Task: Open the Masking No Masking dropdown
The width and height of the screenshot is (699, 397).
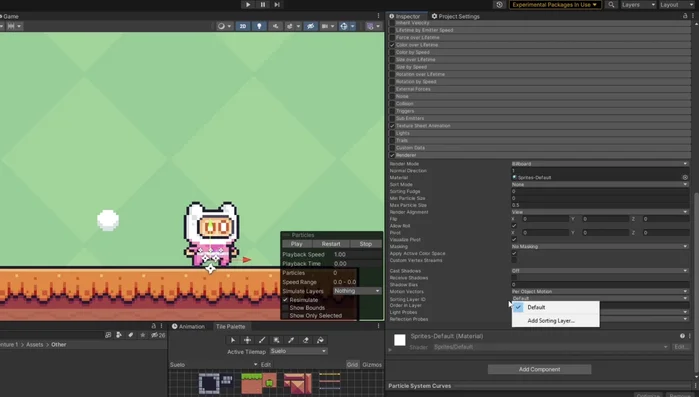Action: 600,246
